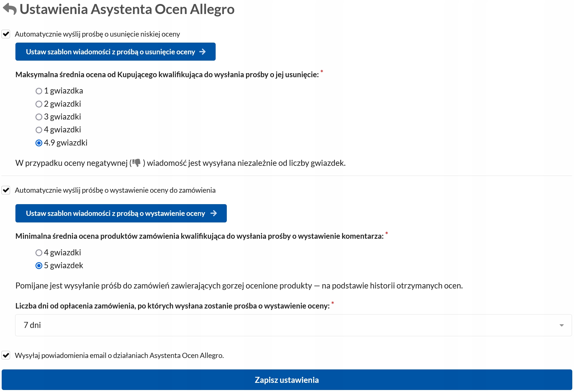Click arrow icon on removal template button
Image resolution: width=574 pixels, height=392 pixels.
coord(202,52)
